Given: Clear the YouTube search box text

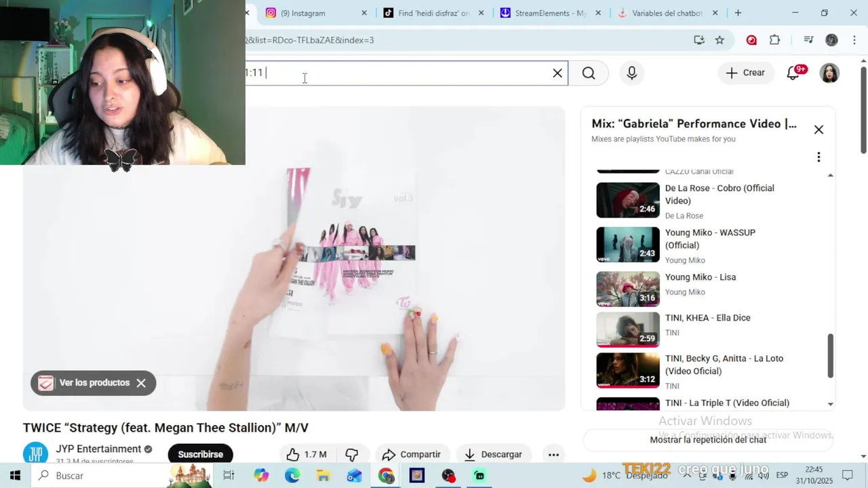Looking at the screenshot, I should (x=557, y=73).
